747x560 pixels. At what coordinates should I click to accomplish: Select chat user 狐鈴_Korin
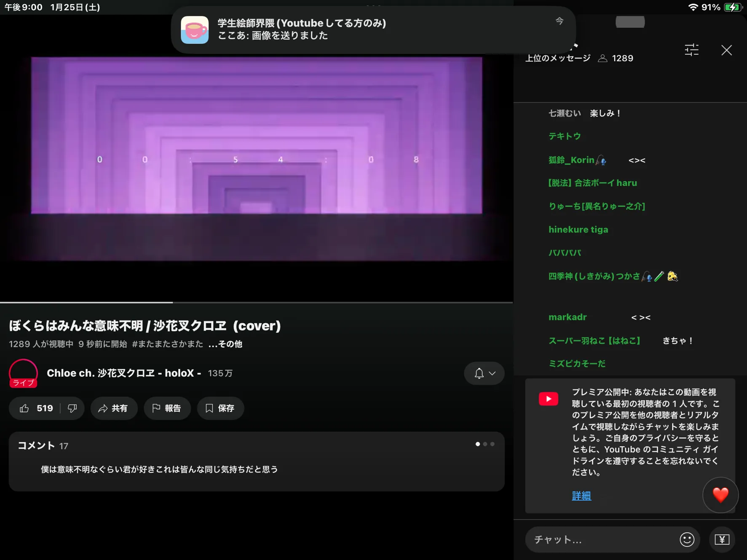pyautogui.click(x=577, y=160)
